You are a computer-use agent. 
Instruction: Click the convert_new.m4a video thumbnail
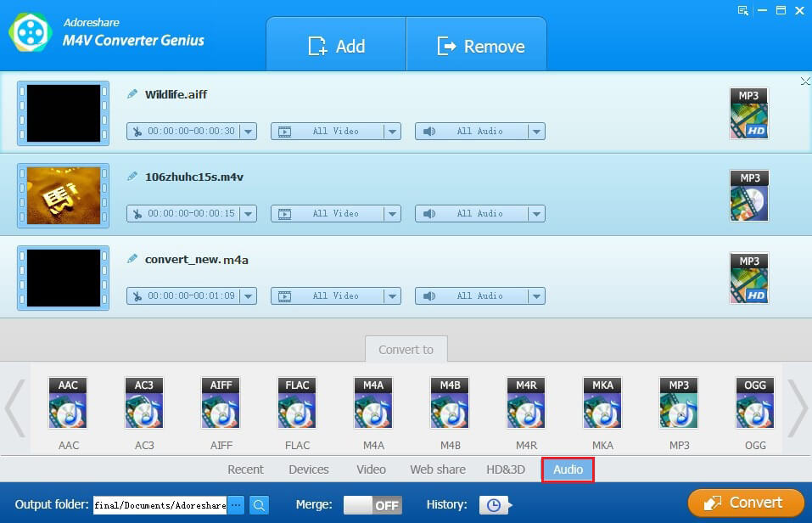click(63, 278)
